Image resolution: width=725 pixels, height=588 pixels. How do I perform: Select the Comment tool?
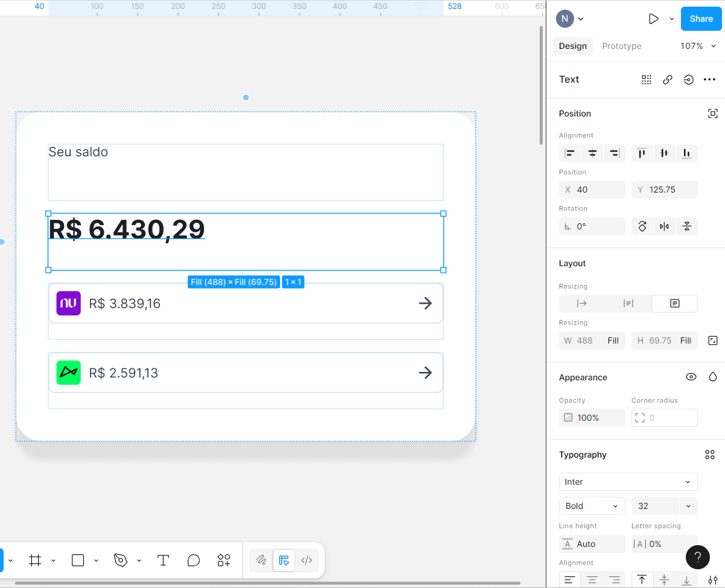(193, 560)
